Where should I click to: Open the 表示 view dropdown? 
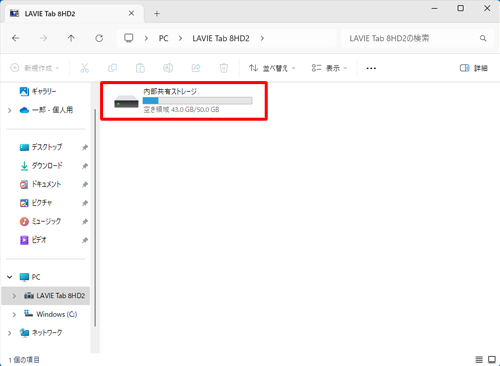click(329, 68)
